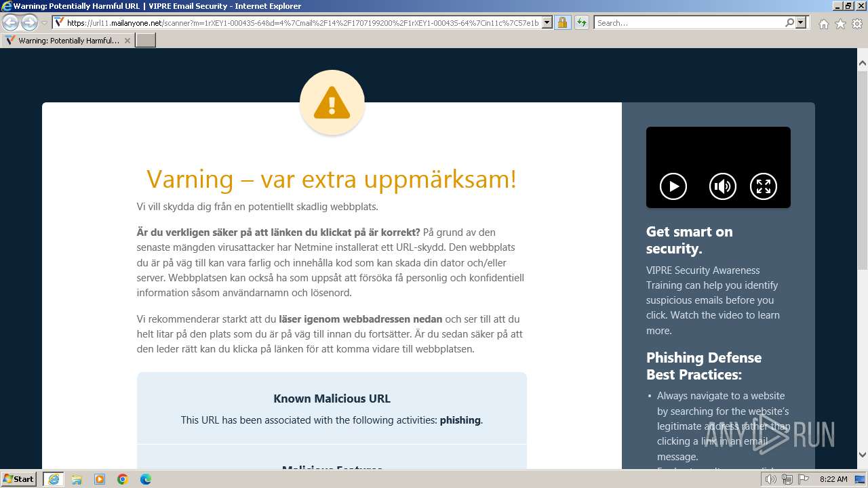Click the VIPRE favicon in address bar
Image resolution: width=868 pixels, height=488 pixels.
coord(60,23)
